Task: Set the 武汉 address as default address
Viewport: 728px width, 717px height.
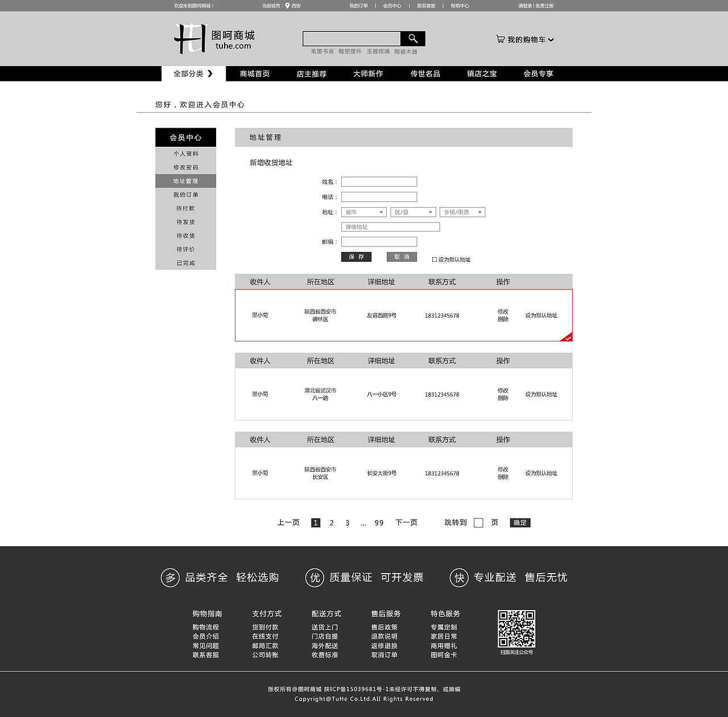Action: (541, 394)
